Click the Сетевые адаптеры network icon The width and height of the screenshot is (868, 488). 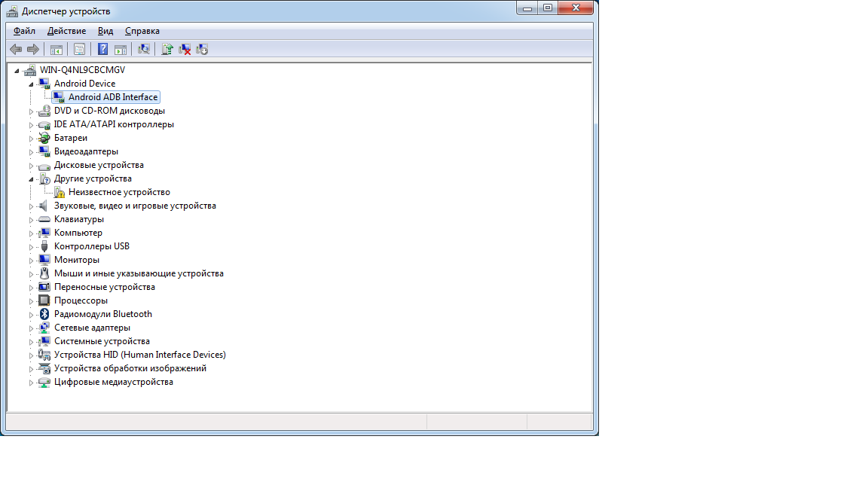[x=44, y=328]
